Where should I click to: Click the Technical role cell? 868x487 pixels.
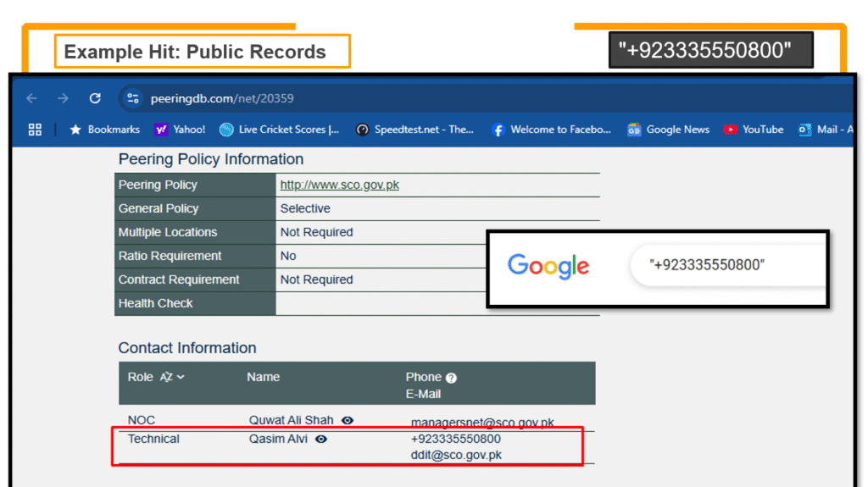coord(153,439)
